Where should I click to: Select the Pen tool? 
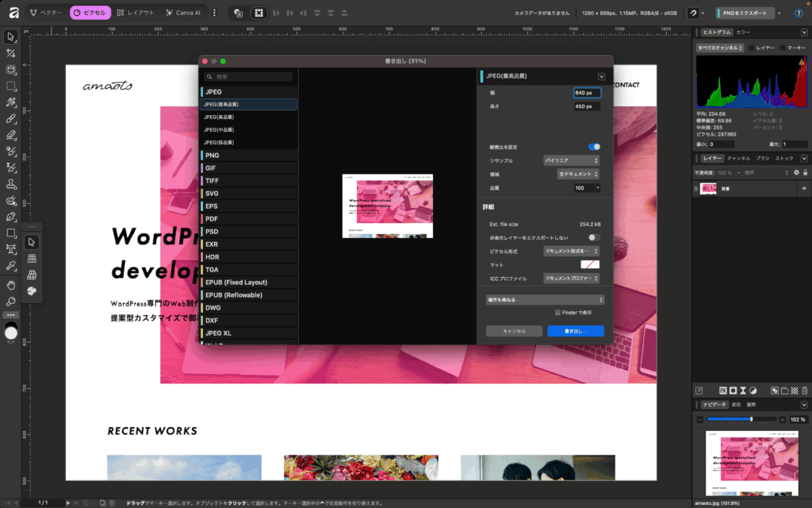pyautogui.click(x=11, y=217)
